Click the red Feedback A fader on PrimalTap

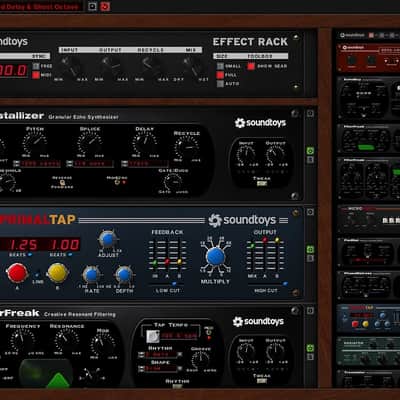[167, 261]
